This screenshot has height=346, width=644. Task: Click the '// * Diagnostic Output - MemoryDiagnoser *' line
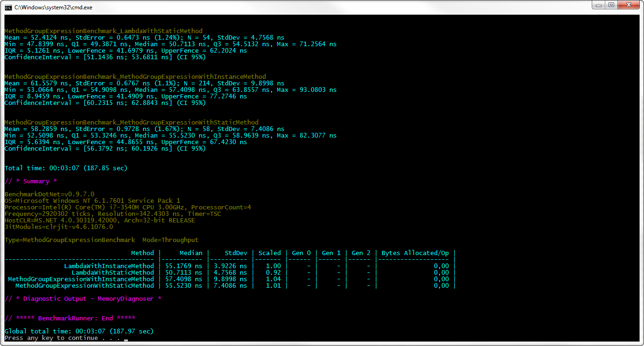coord(83,298)
